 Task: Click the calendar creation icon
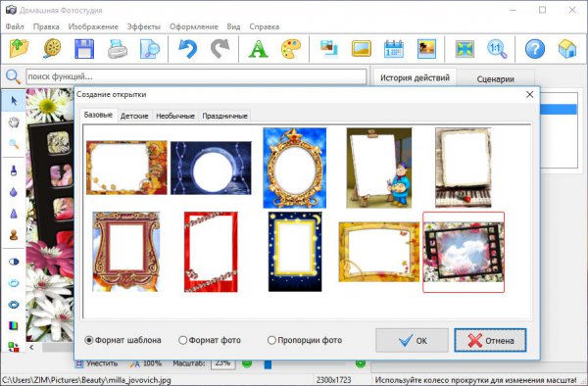coord(394,49)
